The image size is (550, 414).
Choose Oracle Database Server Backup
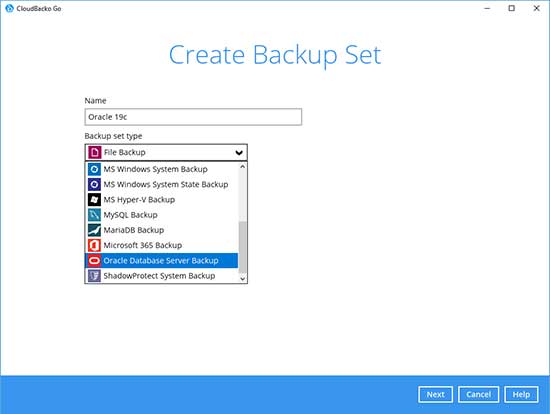pyautogui.click(x=162, y=260)
